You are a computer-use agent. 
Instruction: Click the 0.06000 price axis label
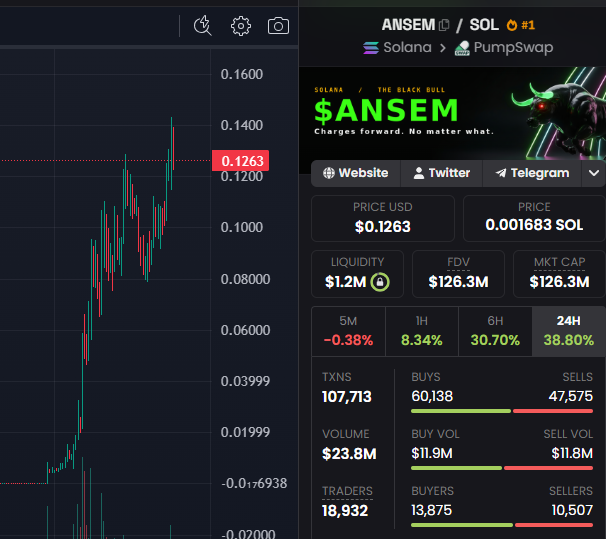coord(245,330)
